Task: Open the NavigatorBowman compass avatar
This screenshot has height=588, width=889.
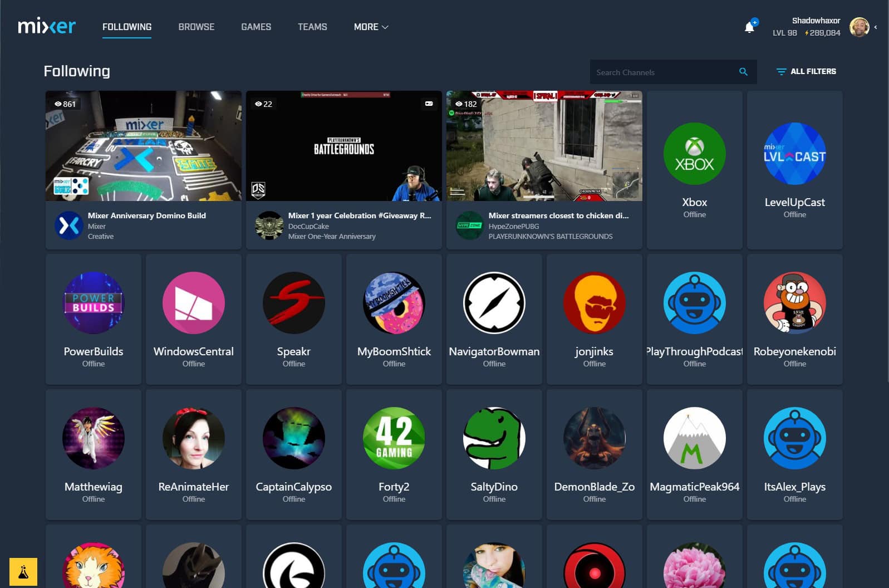Action: pos(494,303)
